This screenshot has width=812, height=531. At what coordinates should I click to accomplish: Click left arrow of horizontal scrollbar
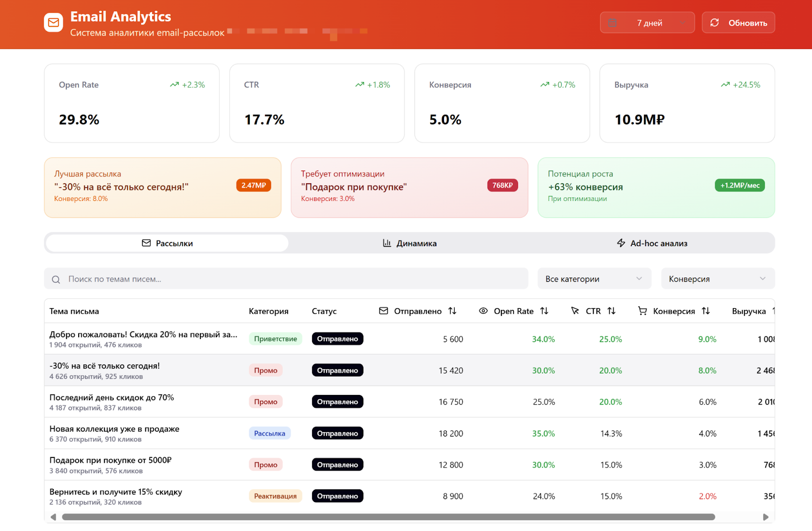pos(53,517)
